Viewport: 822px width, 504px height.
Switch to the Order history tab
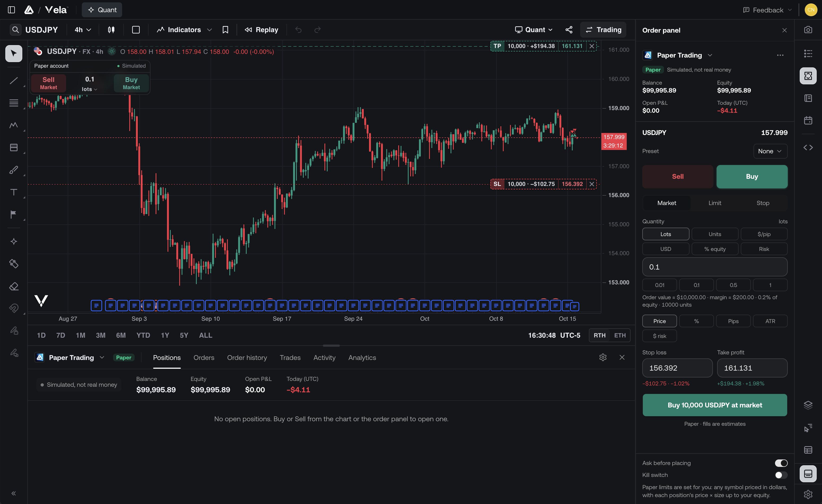247,357
